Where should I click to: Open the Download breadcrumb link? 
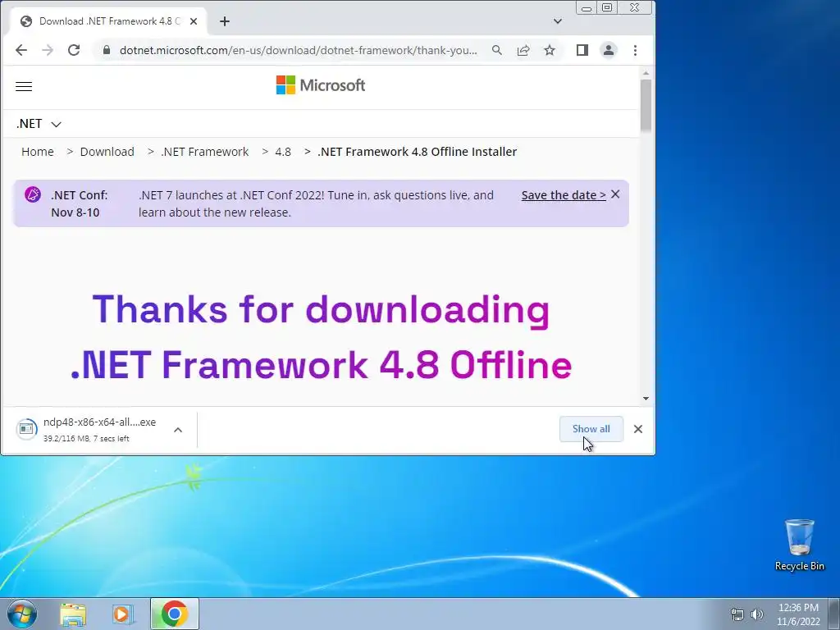[107, 152]
